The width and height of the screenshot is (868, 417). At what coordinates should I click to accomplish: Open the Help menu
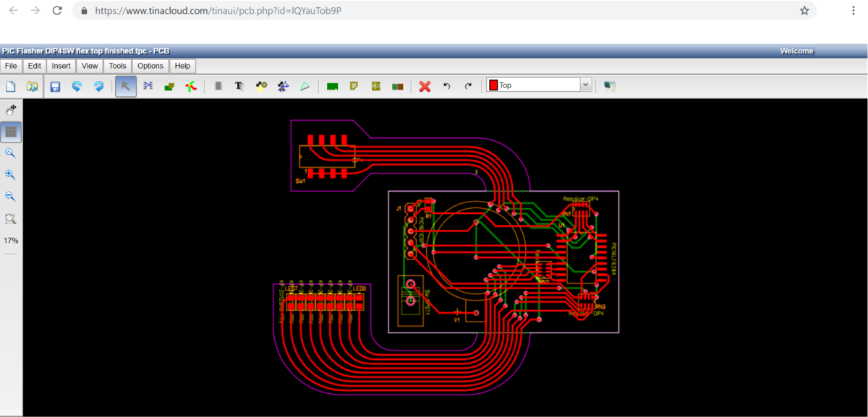(183, 66)
